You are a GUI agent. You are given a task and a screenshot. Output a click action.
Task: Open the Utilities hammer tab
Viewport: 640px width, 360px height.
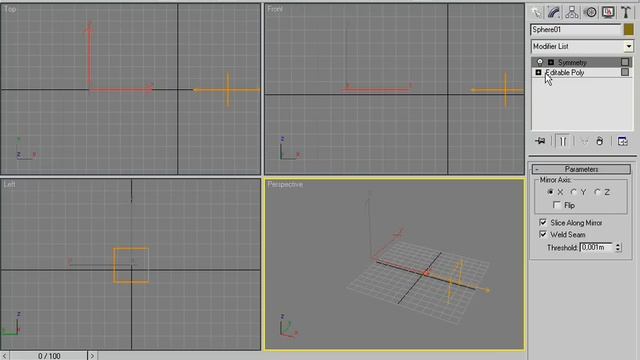tap(626, 12)
